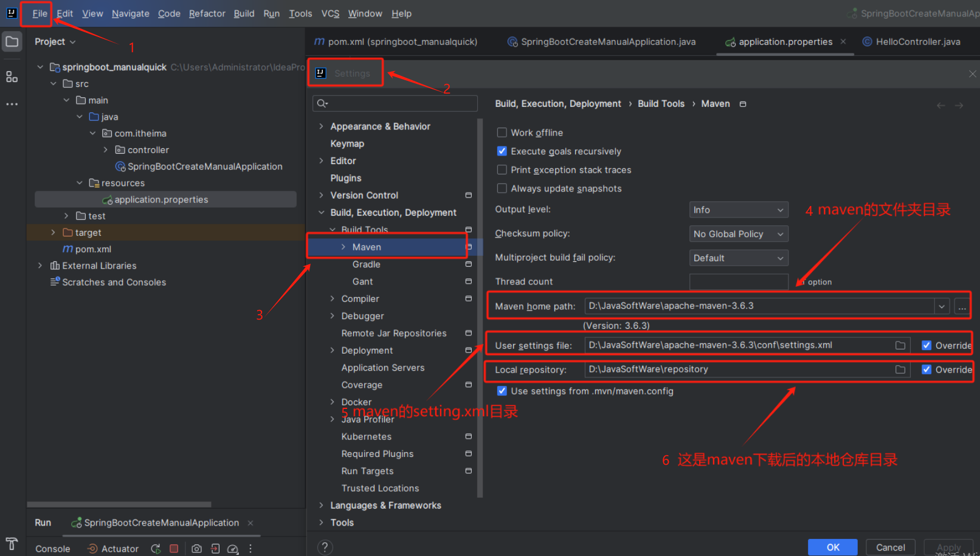Click project-level icon beside Gradle
The width and height of the screenshot is (980, 556).
point(468,264)
